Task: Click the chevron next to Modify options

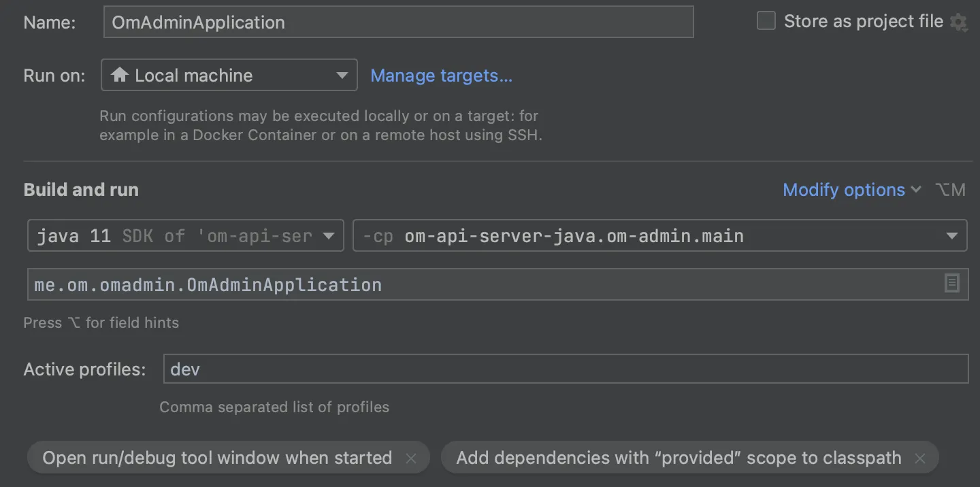Action: [x=916, y=190]
